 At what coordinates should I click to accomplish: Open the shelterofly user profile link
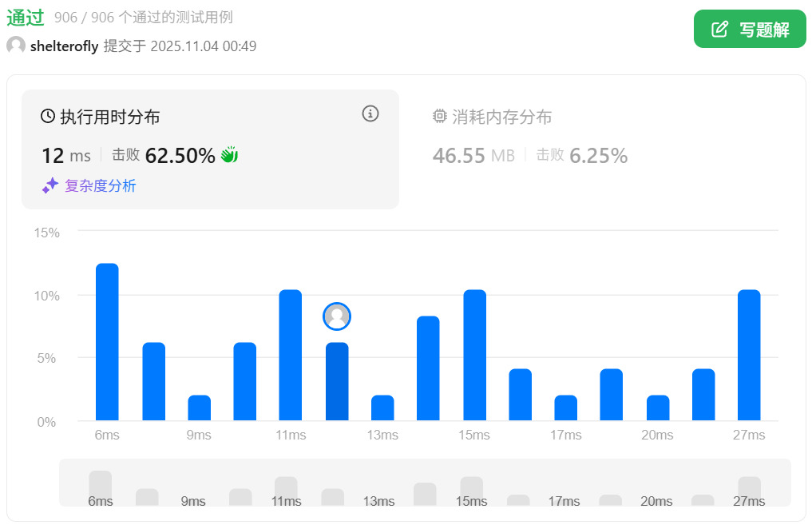click(x=64, y=46)
